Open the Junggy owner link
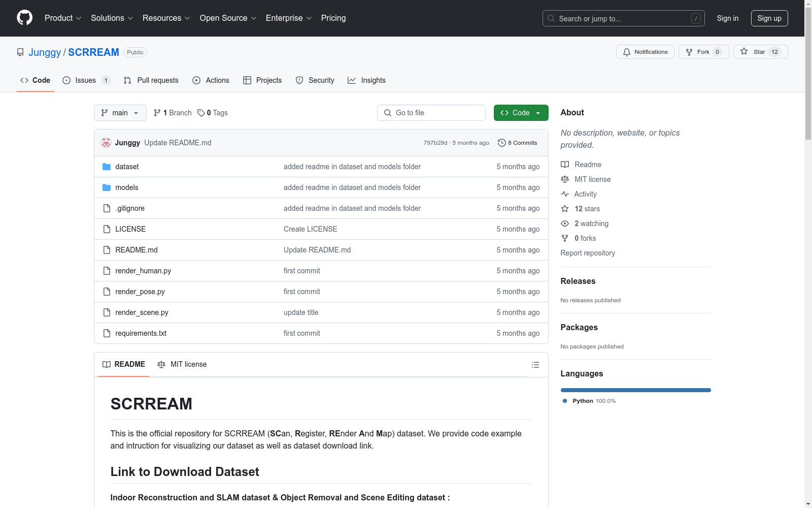This screenshot has height=508, width=812. click(45, 52)
